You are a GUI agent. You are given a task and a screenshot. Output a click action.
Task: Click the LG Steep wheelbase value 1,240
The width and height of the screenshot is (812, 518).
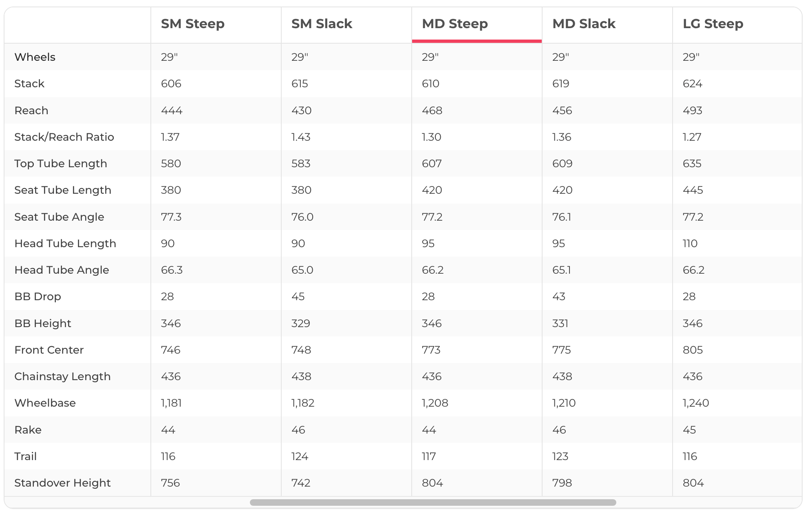pos(695,403)
